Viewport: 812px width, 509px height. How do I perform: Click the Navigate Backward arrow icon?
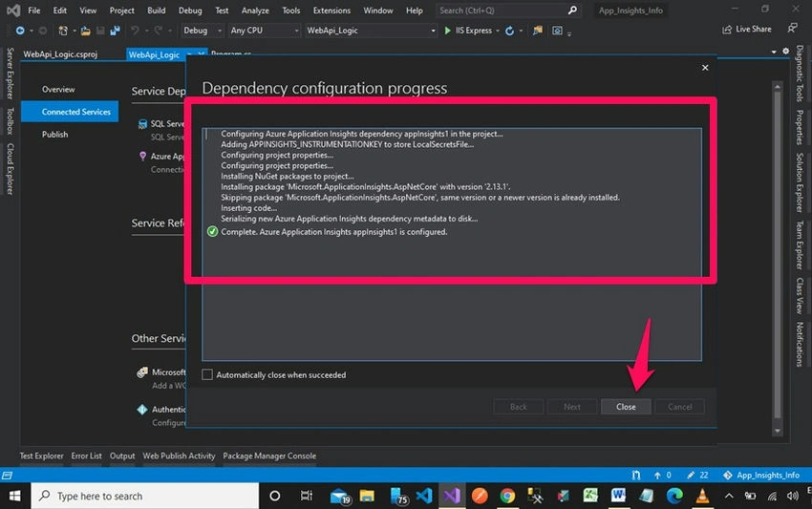coord(20,31)
